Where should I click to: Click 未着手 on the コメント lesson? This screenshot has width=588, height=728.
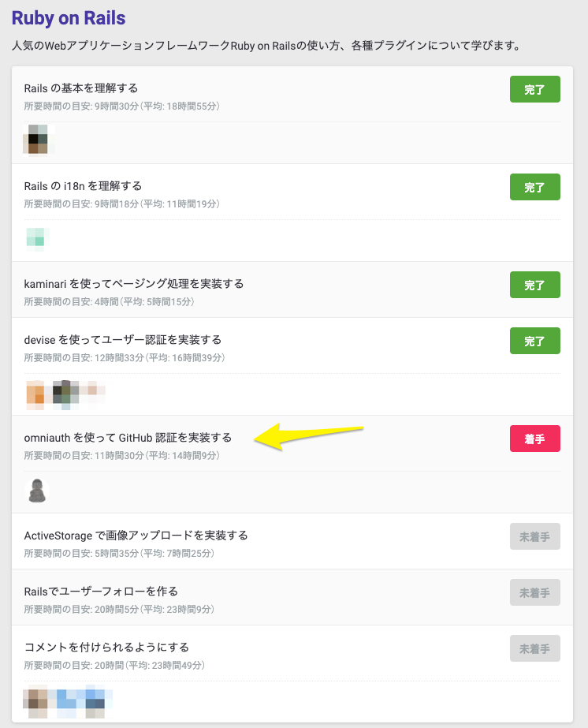[x=535, y=648]
